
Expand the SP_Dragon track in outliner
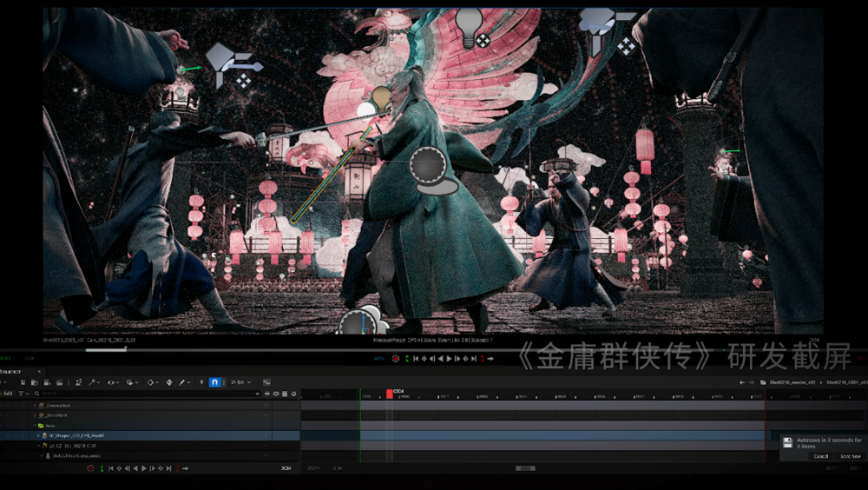38,435
